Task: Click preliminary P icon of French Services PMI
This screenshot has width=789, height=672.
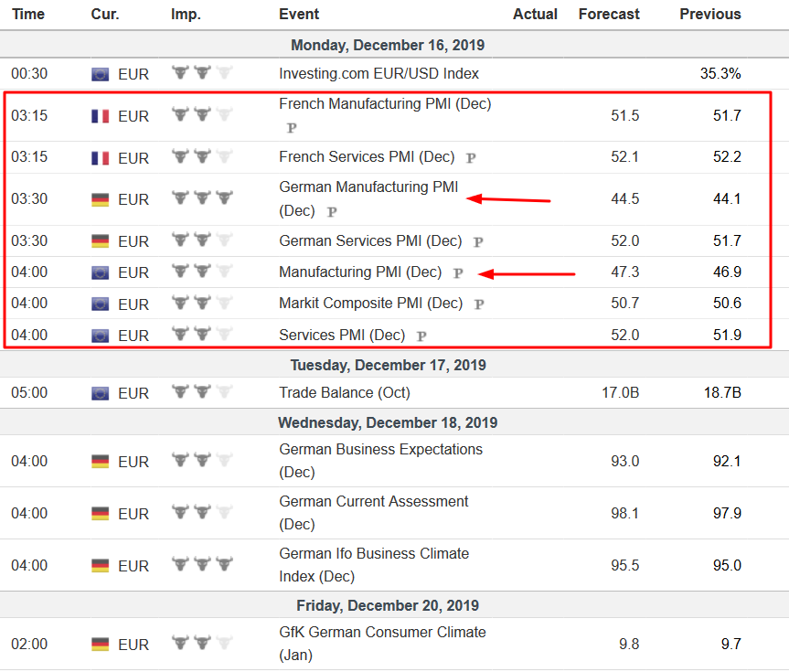Action: click(x=471, y=157)
